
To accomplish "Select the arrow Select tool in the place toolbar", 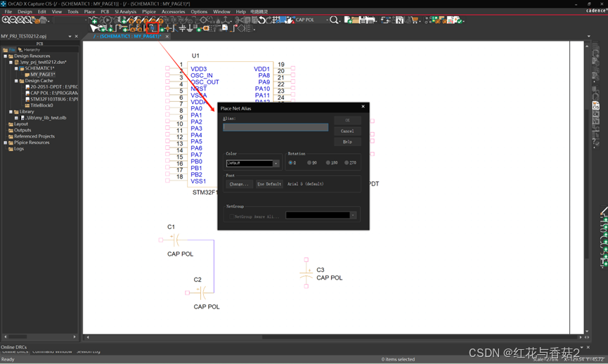I will (94, 28).
